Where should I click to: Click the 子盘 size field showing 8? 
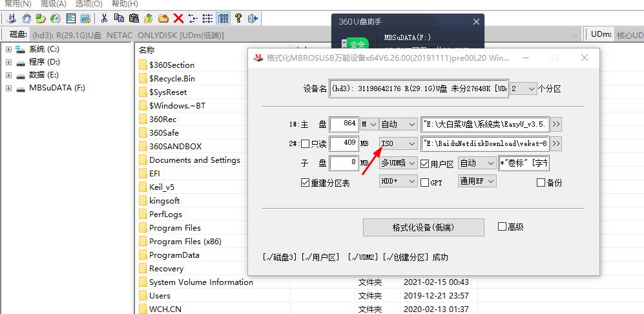[x=344, y=163]
